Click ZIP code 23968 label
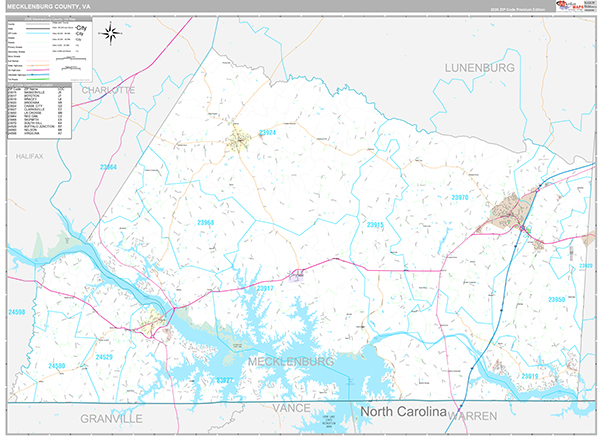The height and width of the screenshot is (436, 600). 206,222
